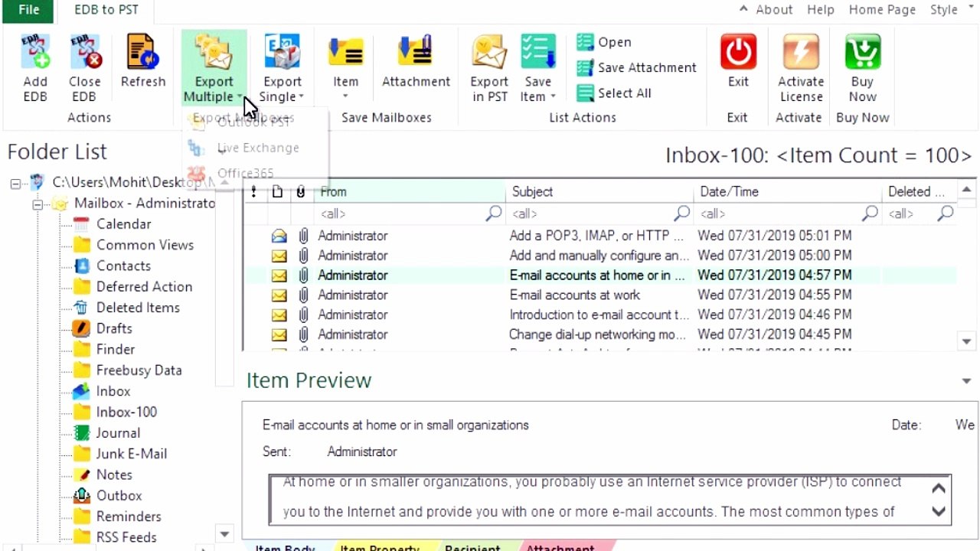The width and height of the screenshot is (980, 551).
Task: Collapse the ribbon with the caret arrow
Action: (743, 9)
